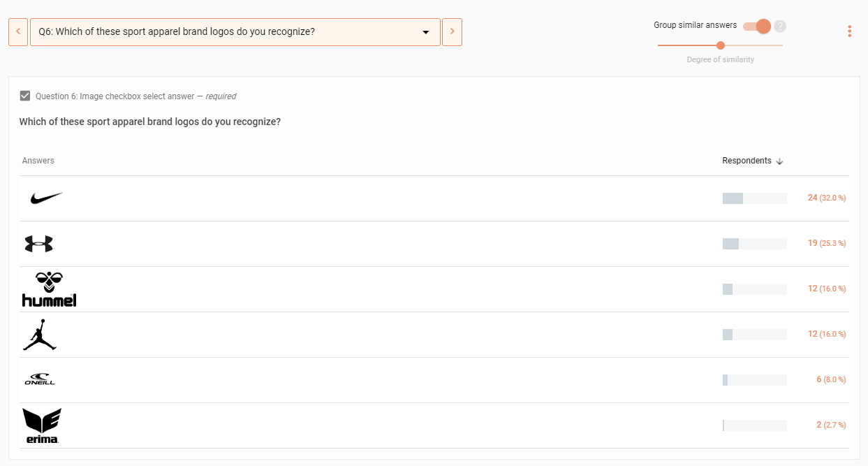Select the erima logo answer

[x=42, y=425]
